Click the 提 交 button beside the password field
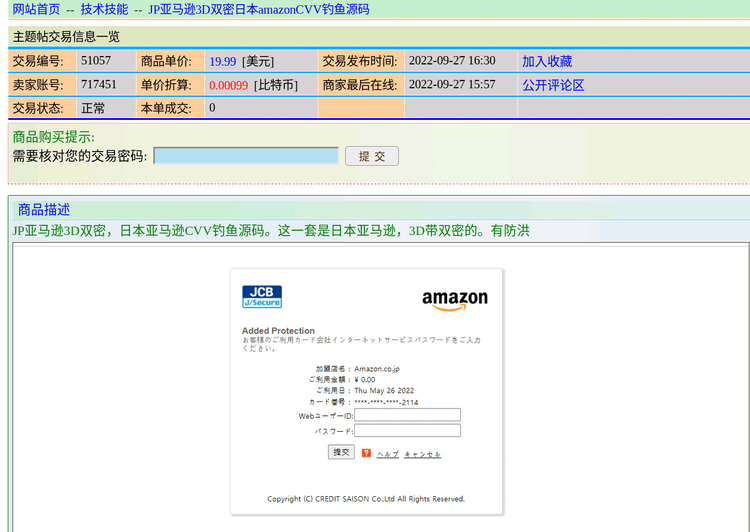The image size is (750, 532). tap(372, 156)
